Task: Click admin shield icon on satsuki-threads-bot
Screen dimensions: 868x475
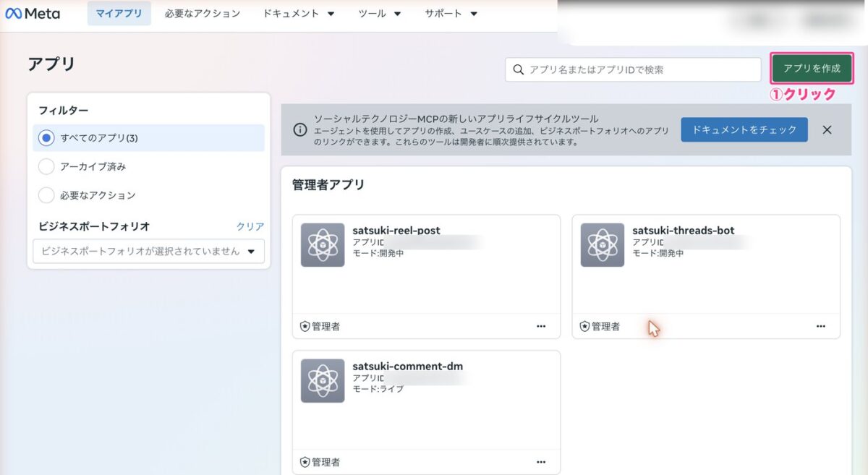Action: pyautogui.click(x=584, y=327)
